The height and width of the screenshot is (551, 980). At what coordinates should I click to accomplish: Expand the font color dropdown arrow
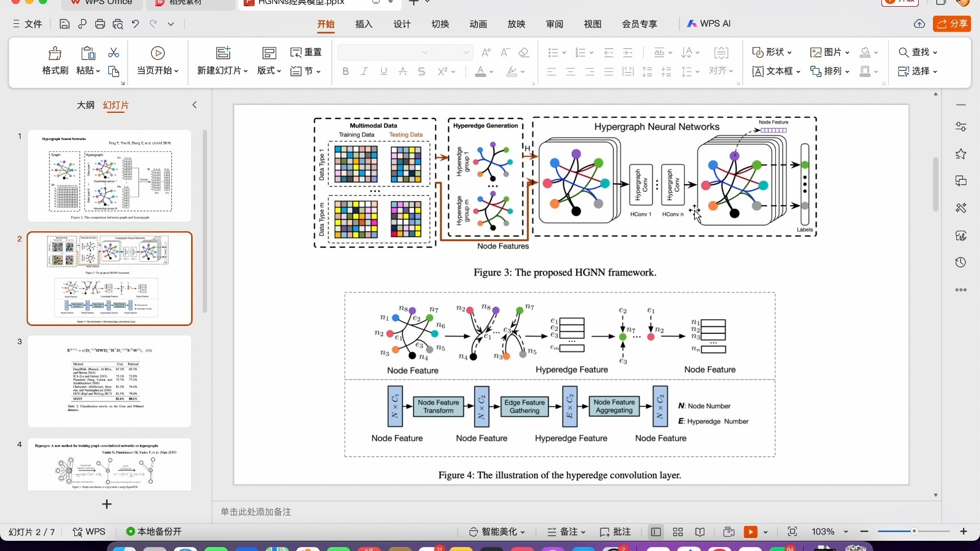492,72
